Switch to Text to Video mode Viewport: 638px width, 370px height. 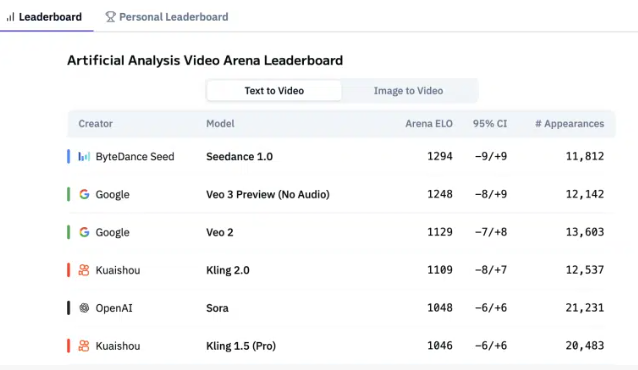[274, 90]
